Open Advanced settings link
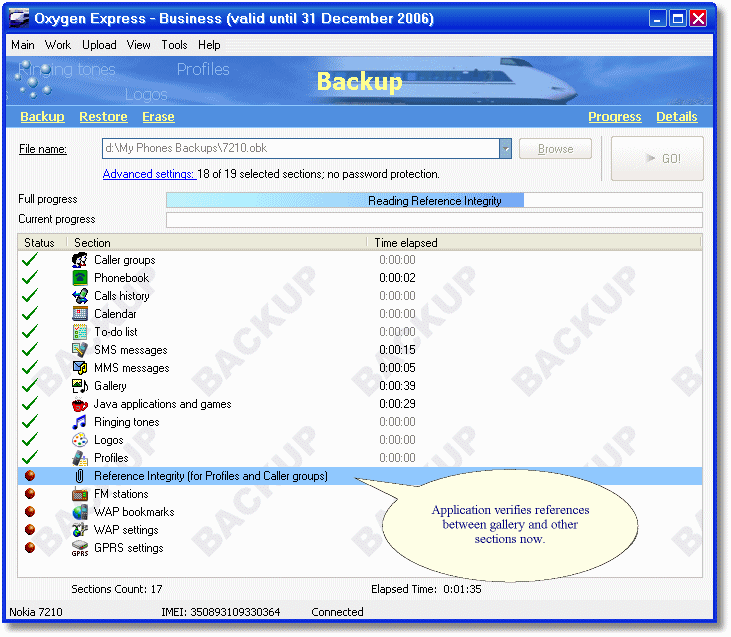 (x=149, y=174)
